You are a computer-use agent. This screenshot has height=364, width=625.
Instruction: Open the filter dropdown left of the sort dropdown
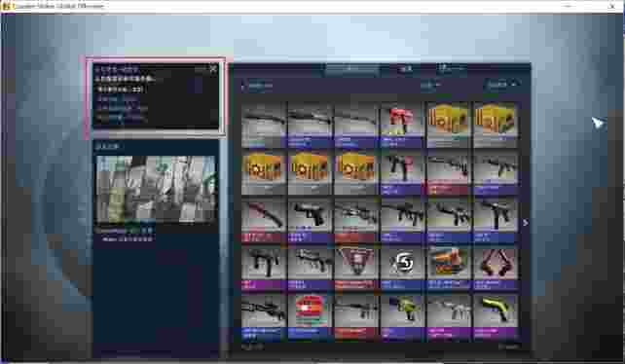point(430,85)
